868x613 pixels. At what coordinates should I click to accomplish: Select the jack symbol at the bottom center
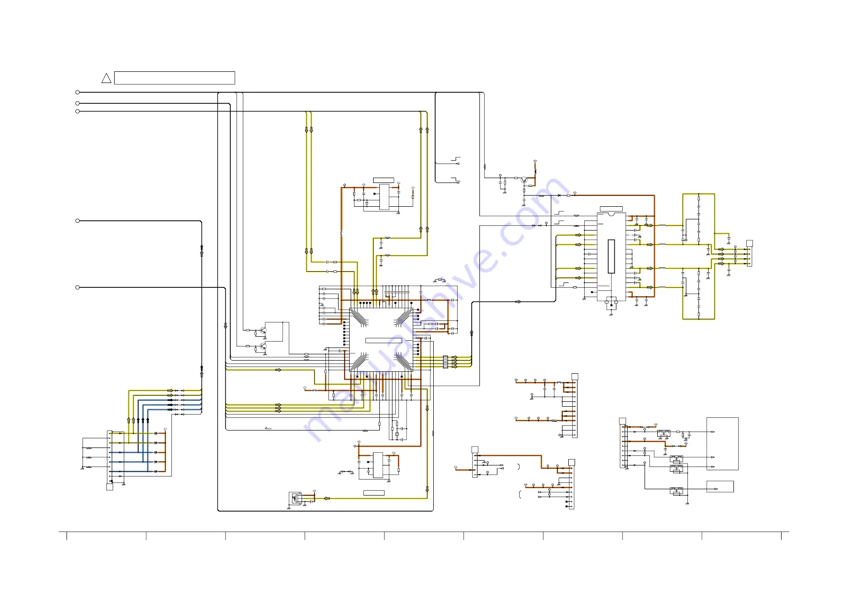click(x=295, y=498)
